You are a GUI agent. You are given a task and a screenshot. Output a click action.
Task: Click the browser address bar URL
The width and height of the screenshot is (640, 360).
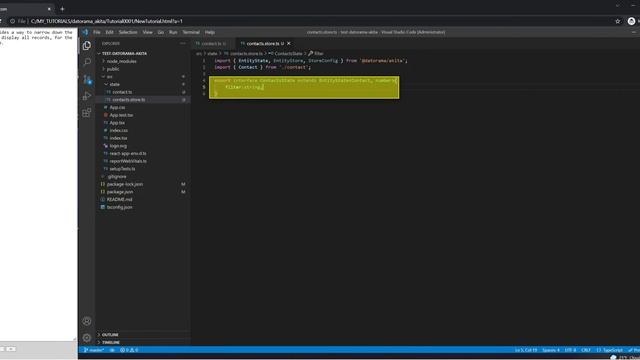(107, 21)
